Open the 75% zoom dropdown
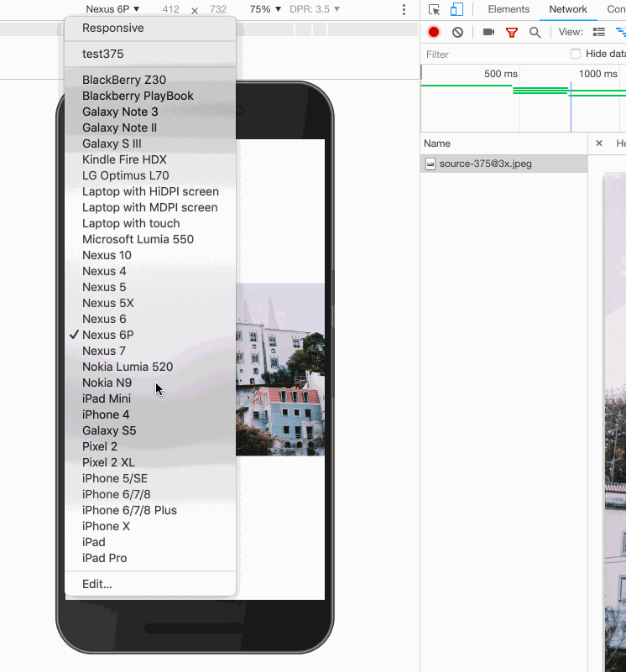Image resolution: width=626 pixels, height=672 pixels. pyautogui.click(x=265, y=9)
